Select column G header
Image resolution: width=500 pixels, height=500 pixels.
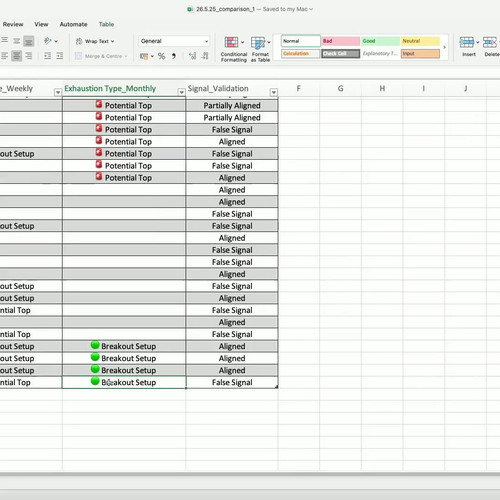coord(340,88)
